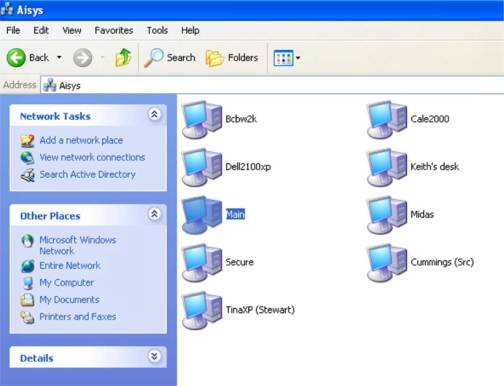Image resolution: width=504 pixels, height=386 pixels.
Task: Open the Back history dropdown arrow
Action: coord(59,57)
